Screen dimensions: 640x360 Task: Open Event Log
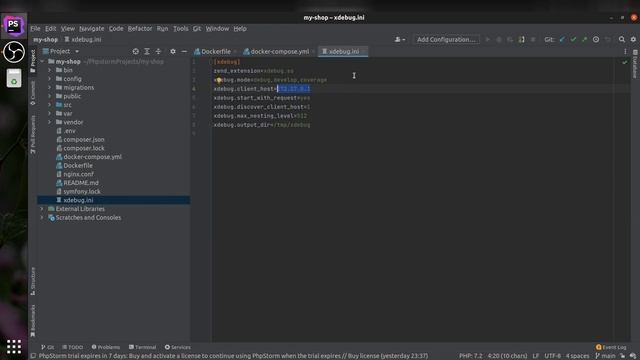(x=611, y=347)
